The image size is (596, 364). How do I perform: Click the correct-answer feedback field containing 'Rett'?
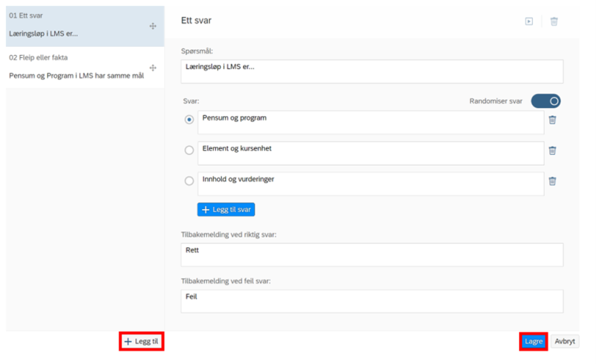[372, 255]
